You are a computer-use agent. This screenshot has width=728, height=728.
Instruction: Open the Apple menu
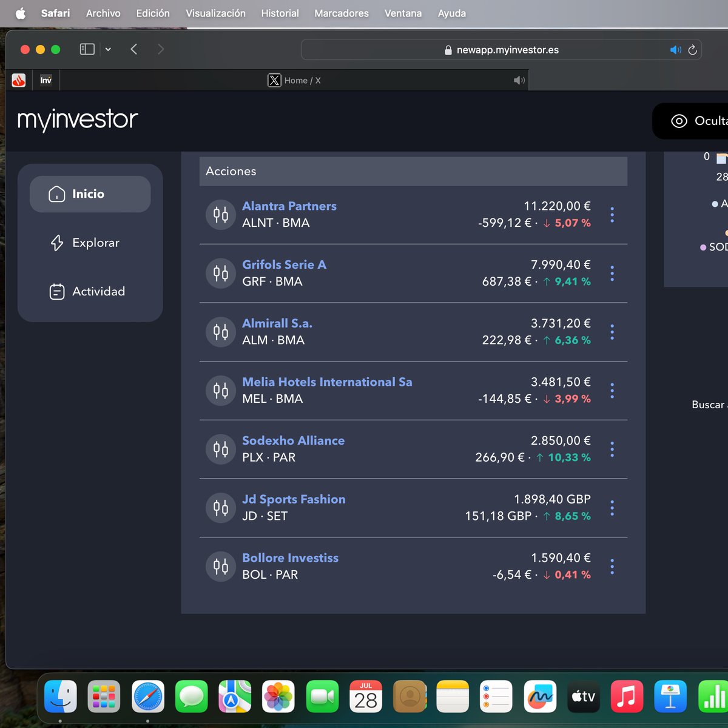[21, 13]
